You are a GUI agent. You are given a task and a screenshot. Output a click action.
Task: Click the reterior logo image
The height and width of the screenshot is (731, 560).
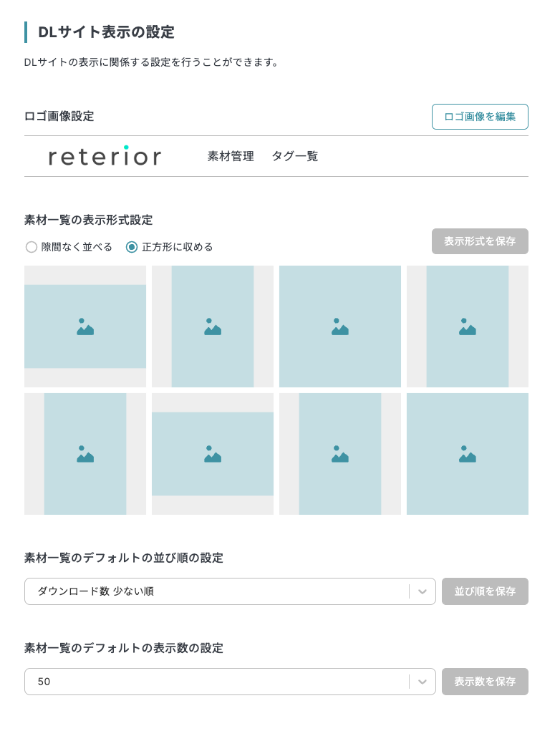(105, 156)
